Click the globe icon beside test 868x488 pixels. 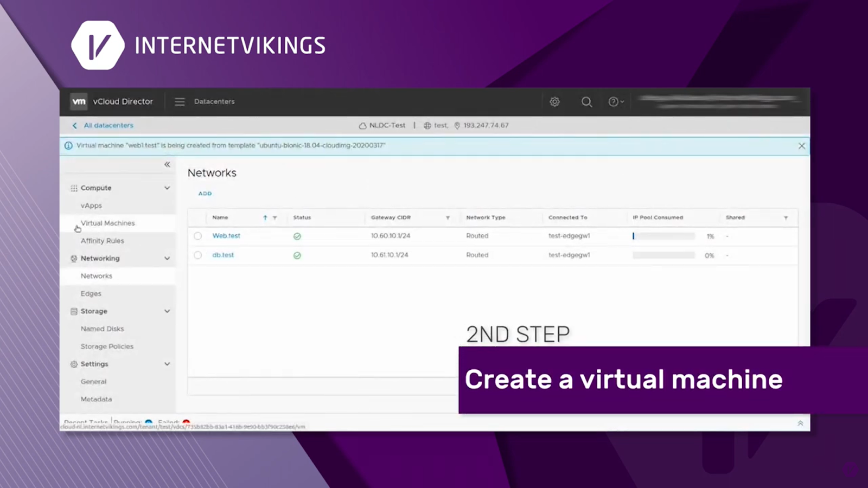point(427,125)
